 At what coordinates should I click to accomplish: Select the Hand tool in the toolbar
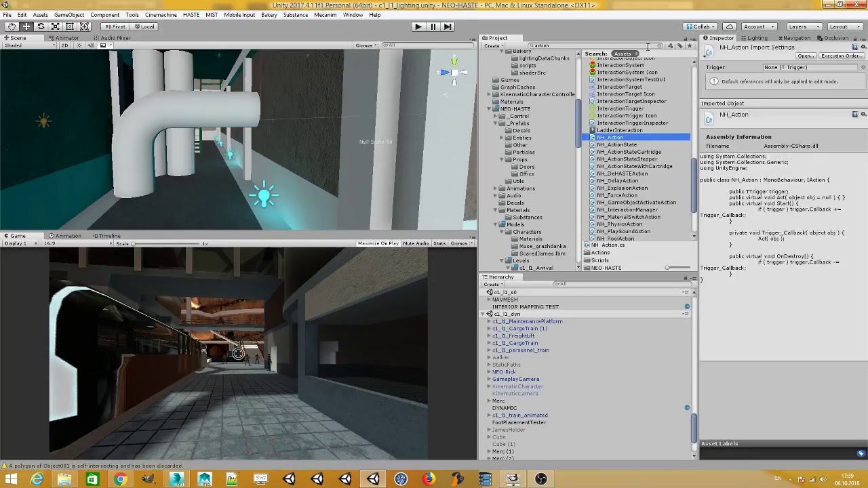coord(12,26)
